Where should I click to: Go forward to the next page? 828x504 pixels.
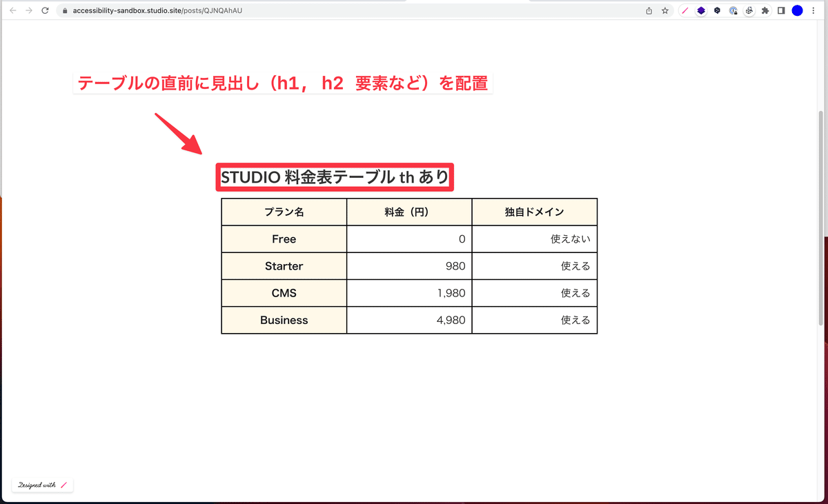(29, 10)
